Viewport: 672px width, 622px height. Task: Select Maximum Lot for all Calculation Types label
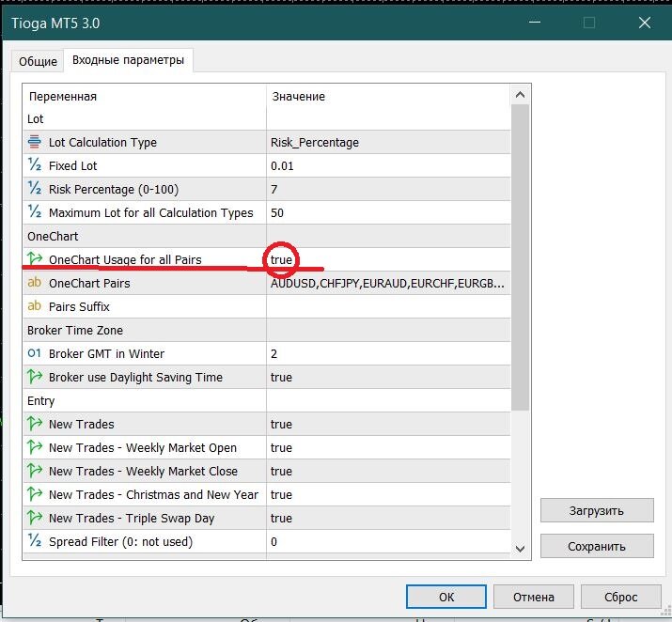151,213
